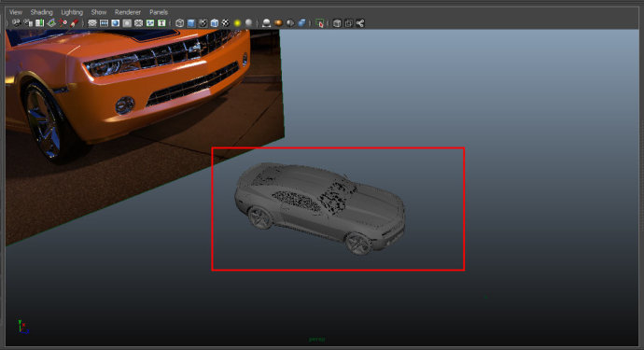Open the Panels menu
The height and width of the screenshot is (350, 644).
coord(159,12)
